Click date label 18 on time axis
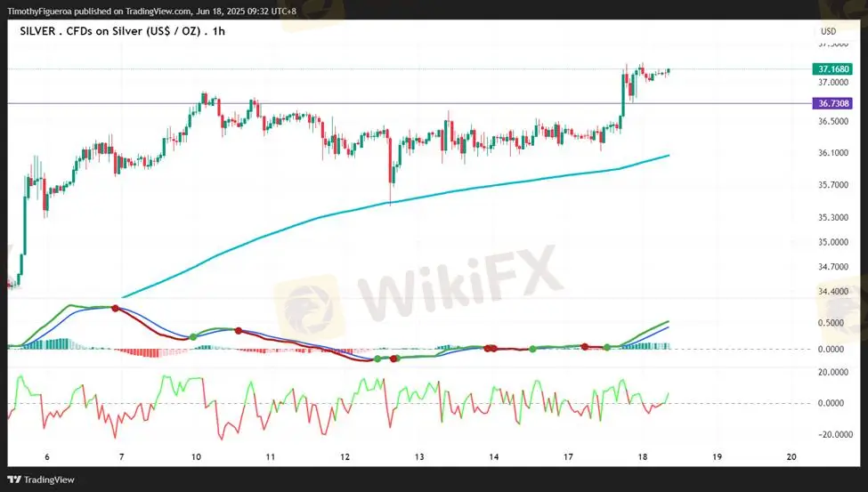This screenshot has height=492, width=868. pos(643,457)
